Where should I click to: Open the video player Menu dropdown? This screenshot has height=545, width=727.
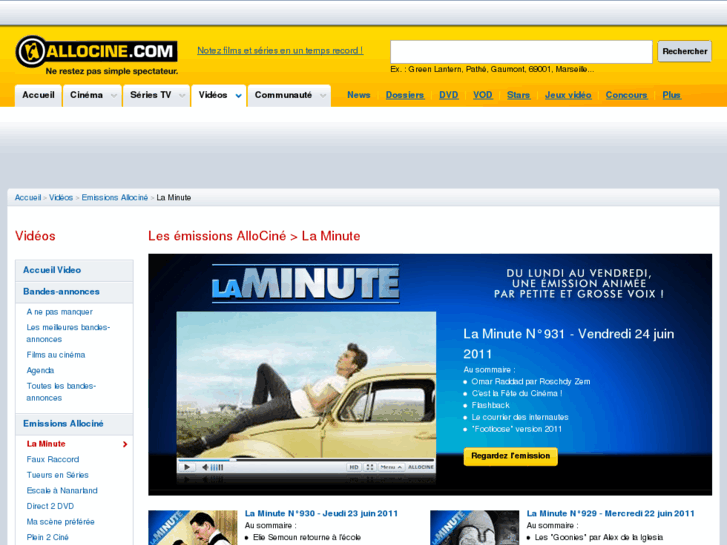pos(391,467)
